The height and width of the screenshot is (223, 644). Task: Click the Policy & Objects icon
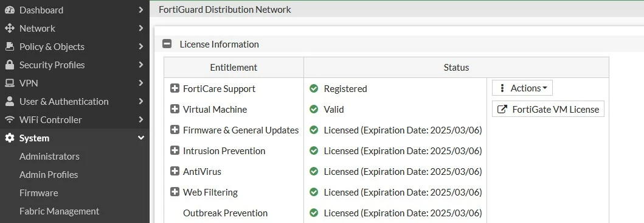[x=10, y=46]
